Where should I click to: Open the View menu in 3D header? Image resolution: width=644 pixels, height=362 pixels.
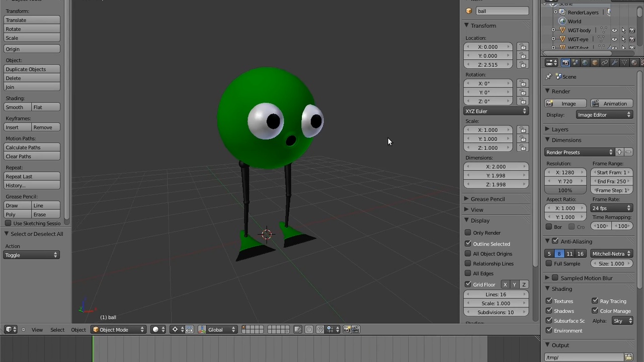[x=37, y=330]
